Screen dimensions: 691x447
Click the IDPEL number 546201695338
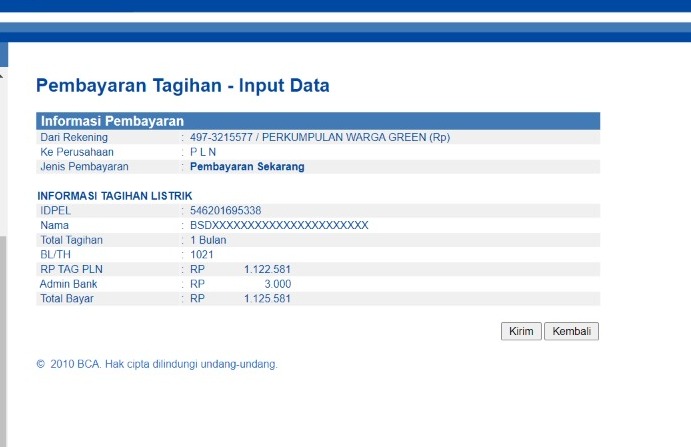pos(225,211)
